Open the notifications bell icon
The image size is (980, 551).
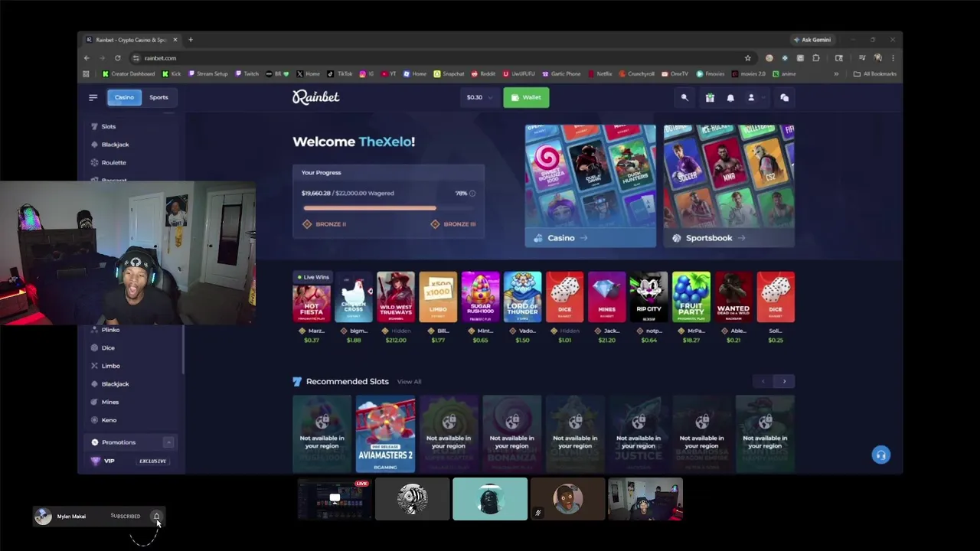(730, 97)
